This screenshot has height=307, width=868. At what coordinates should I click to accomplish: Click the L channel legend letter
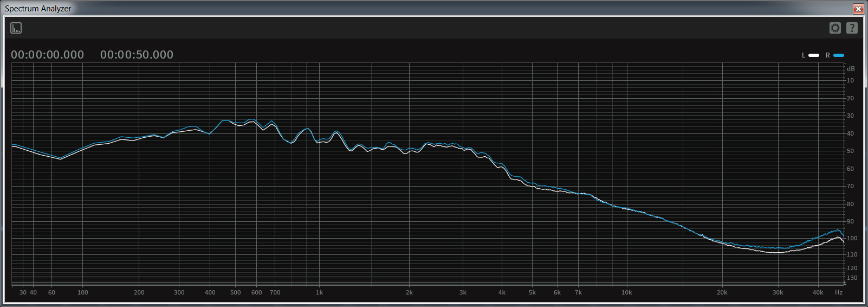pyautogui.click(x=804, y=55)
